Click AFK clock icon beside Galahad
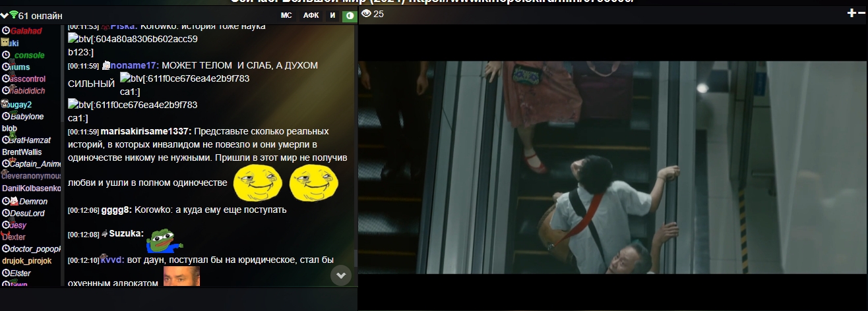Viewport: 868px width, 311px height. (x=6, y=31)
